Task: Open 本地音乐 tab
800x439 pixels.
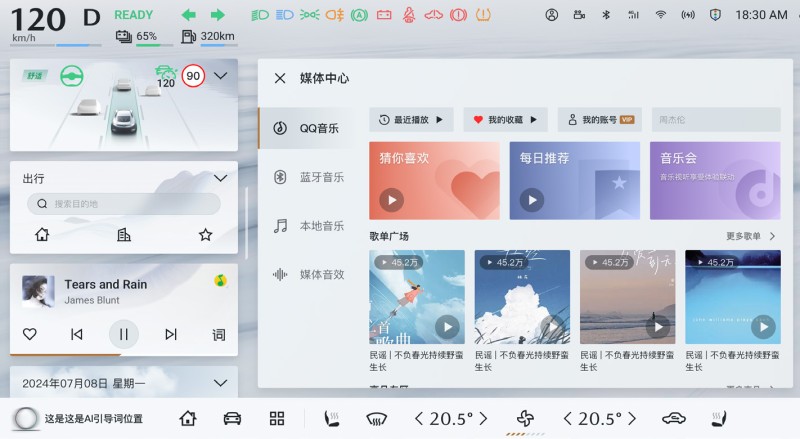Action: point(307,226)
